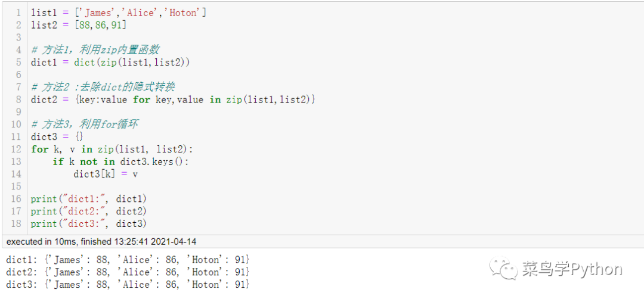The height and width of the screenshot is (299, 644).
Task: Click the list2 = [88,86,91] line
Action: pyautogui.click(x=79, y=25)
